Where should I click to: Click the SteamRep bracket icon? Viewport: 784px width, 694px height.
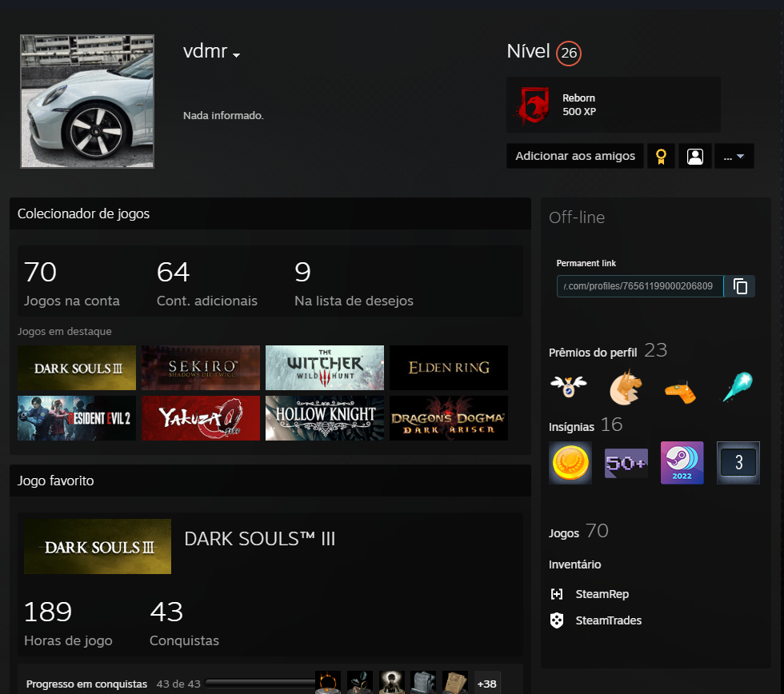click(557, 594)
